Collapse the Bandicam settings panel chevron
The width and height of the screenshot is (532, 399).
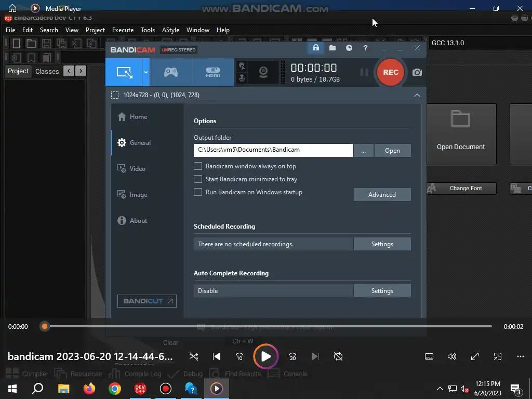(417, 96)
